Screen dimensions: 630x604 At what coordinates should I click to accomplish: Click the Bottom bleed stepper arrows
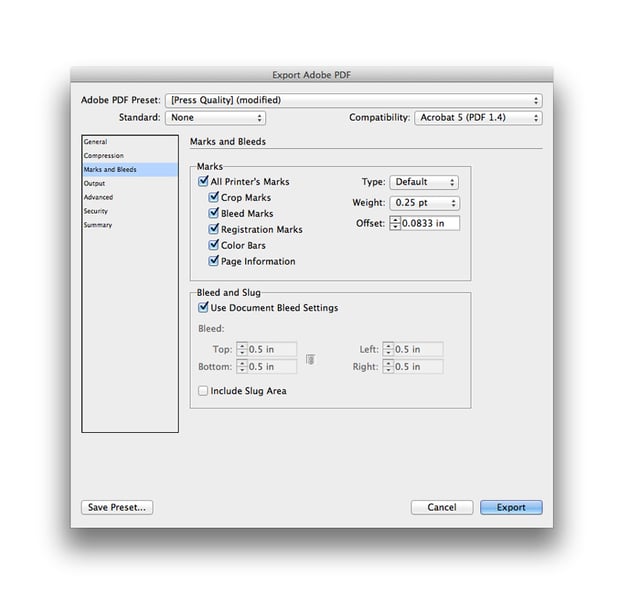click(x=242, y=366)
